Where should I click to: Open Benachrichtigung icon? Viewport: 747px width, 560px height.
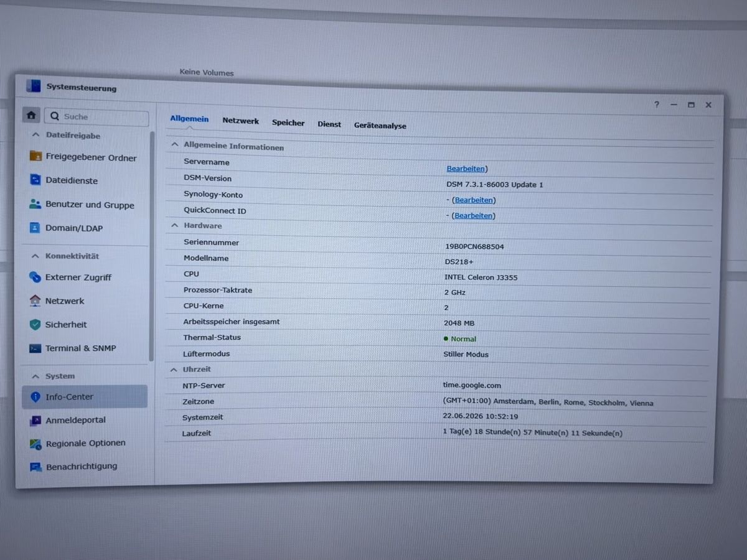pos(35,467)
